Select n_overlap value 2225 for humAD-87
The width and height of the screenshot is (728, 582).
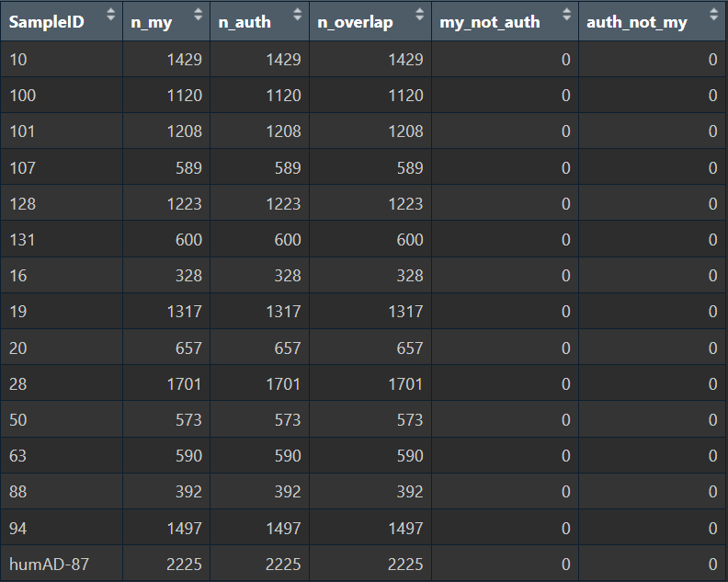(x=404, y=564)
